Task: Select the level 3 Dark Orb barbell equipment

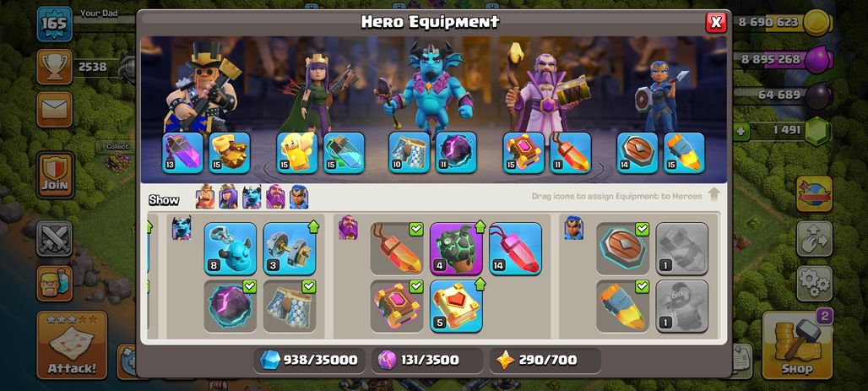Action: pyautogui.click(x=290, y=248)
